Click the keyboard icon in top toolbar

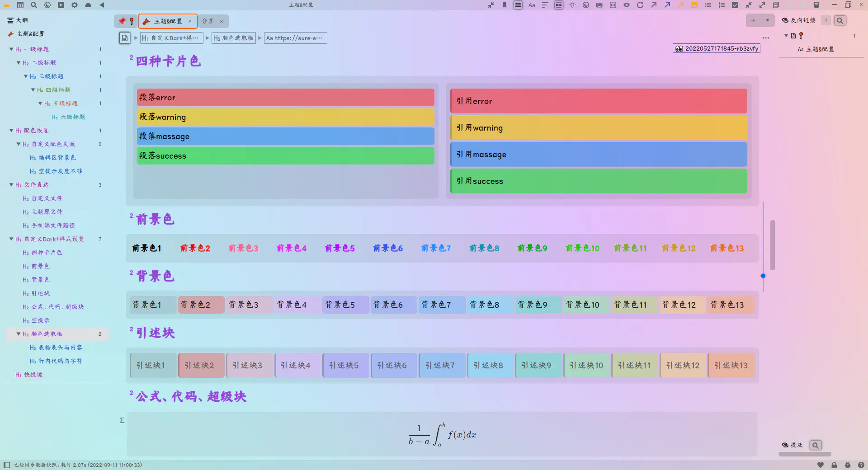599,5
